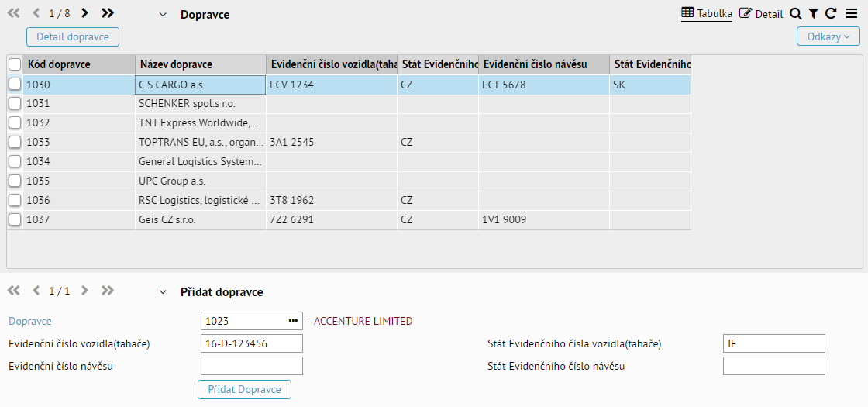The height and width of the screenshot is (407, 868).
Task: Check the row 1034 checkbox
Action: coord(15,161)
